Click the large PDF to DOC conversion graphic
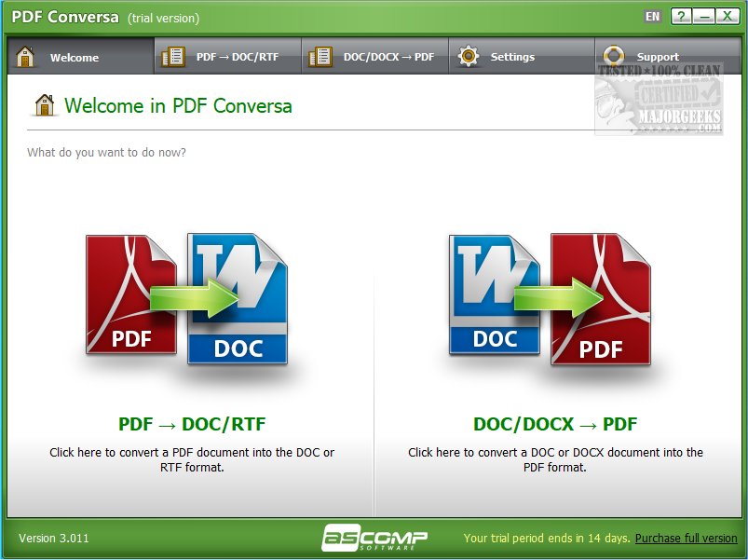 [x=187, y=299]
